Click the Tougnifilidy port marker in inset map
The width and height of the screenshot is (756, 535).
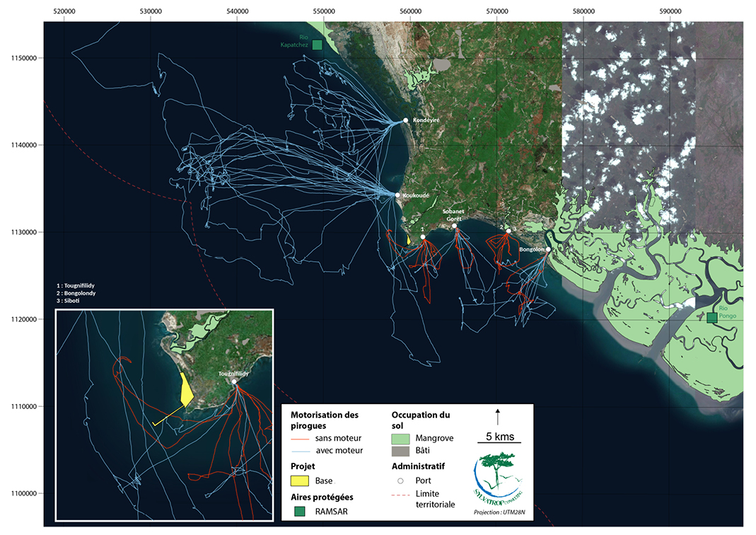click(234, 382)
